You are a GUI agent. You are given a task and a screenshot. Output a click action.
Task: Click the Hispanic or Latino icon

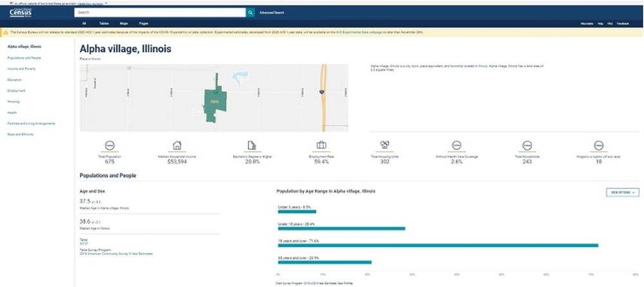click(598, 145)
